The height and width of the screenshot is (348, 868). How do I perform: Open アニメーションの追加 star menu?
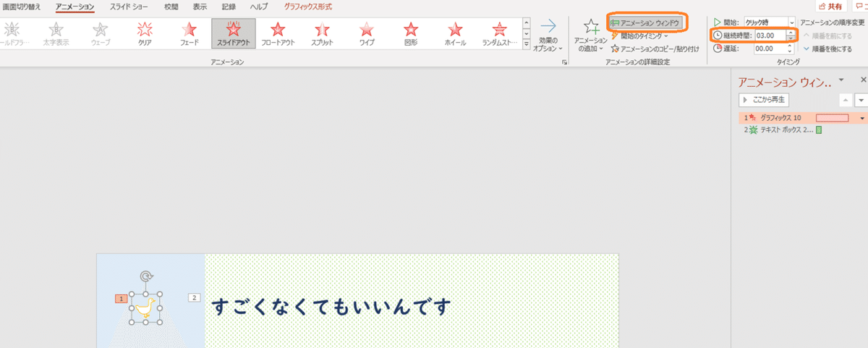point(590,35)
